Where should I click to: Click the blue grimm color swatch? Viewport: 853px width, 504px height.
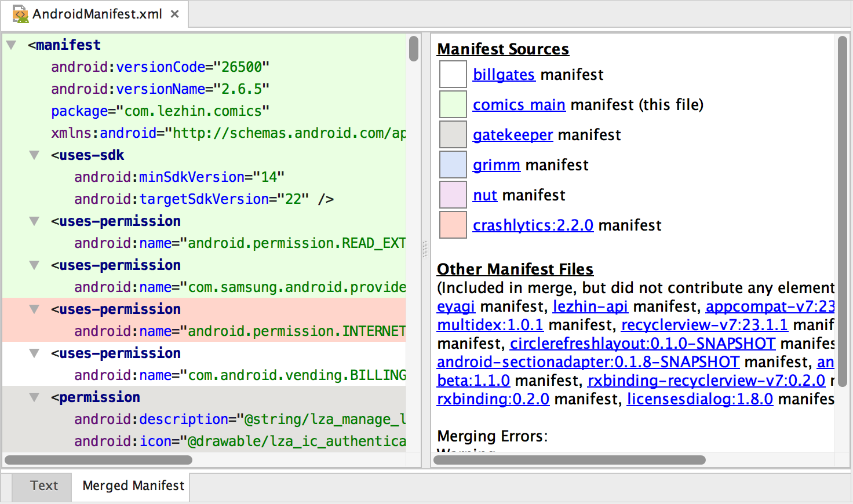(453, 165)
